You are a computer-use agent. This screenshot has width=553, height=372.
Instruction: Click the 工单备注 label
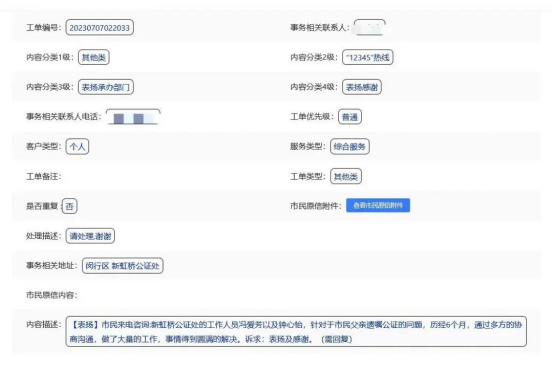(x=43, y=176)
